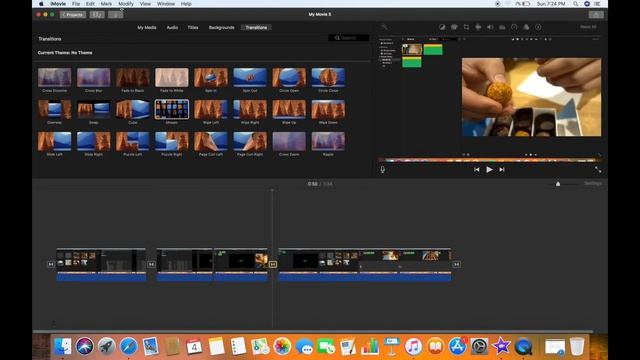Select the yellow transition icon at playhead
Screen dimensions: 640x360
tap(273, 264)
